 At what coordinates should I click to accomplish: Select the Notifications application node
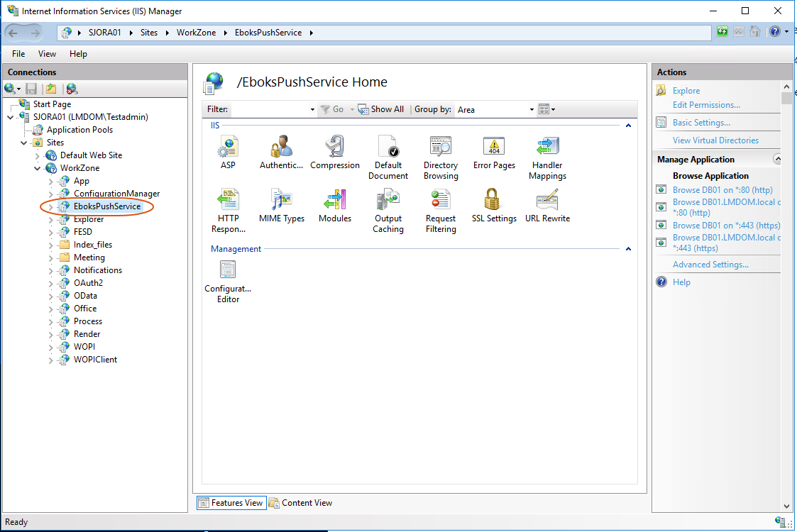click(x=98, y=270)
